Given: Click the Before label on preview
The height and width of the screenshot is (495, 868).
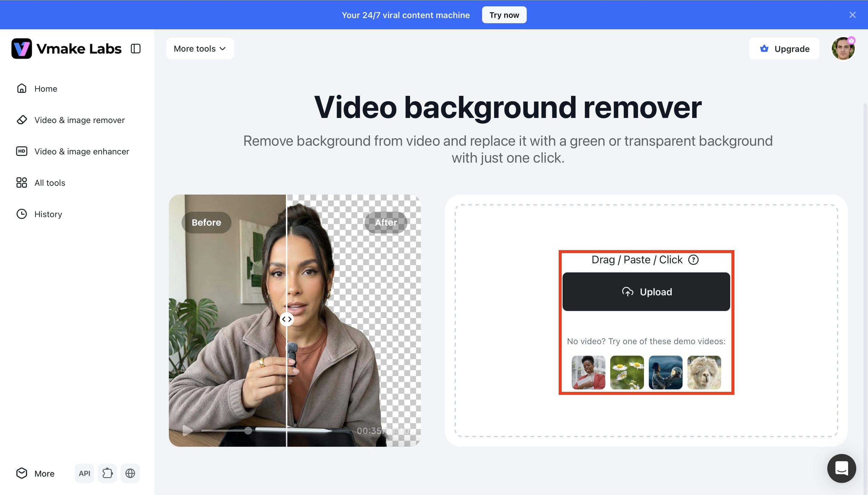Looking at the screenshot, I should 206,222.
